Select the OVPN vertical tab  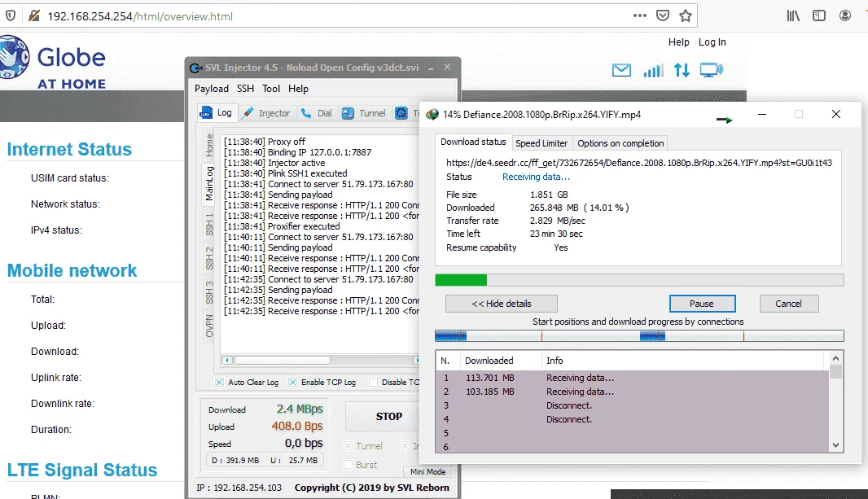click(209, 326)
